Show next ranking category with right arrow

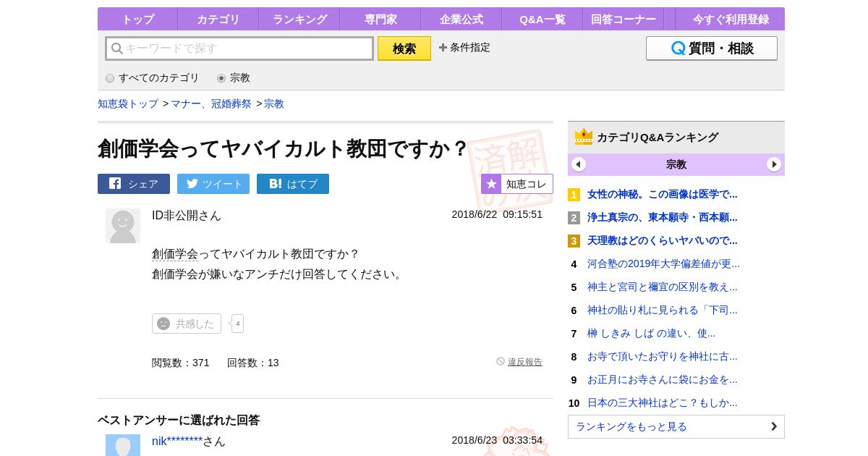pos(774,164)
